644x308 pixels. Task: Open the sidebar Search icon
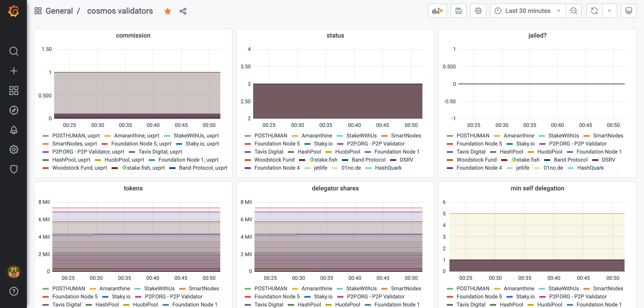click(13, 51)
